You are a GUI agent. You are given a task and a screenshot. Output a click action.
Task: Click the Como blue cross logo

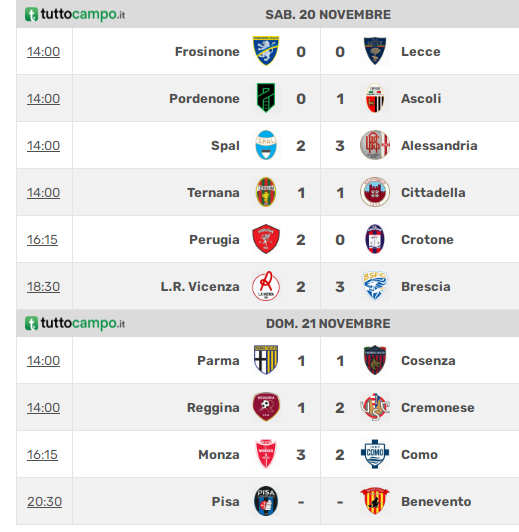(375, 454)
